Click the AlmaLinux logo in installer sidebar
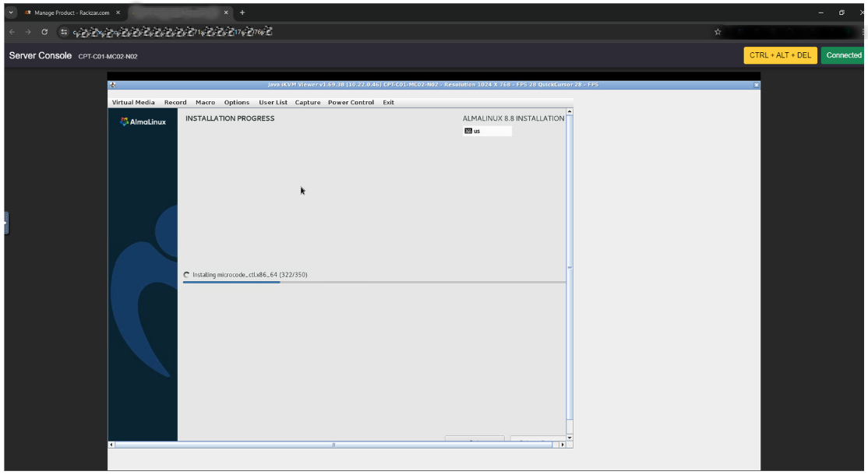 143,121
